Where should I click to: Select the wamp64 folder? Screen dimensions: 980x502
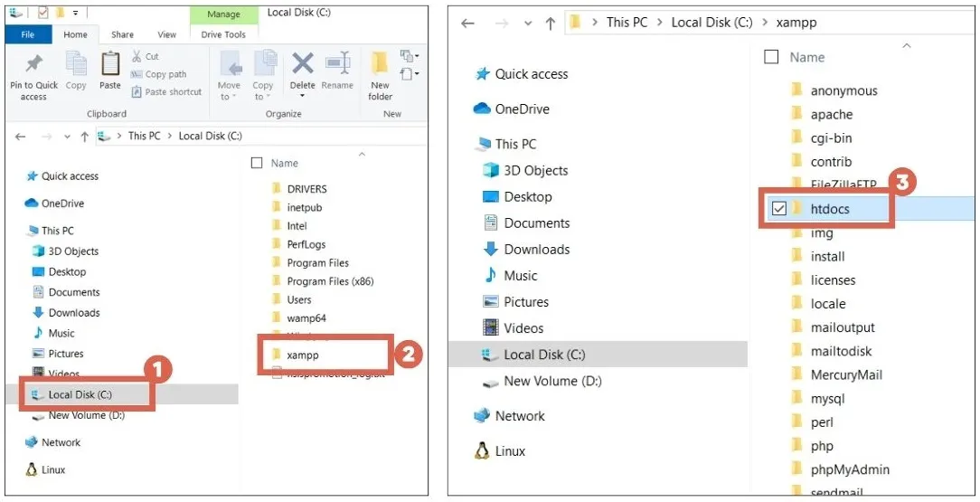pos(298,318)
